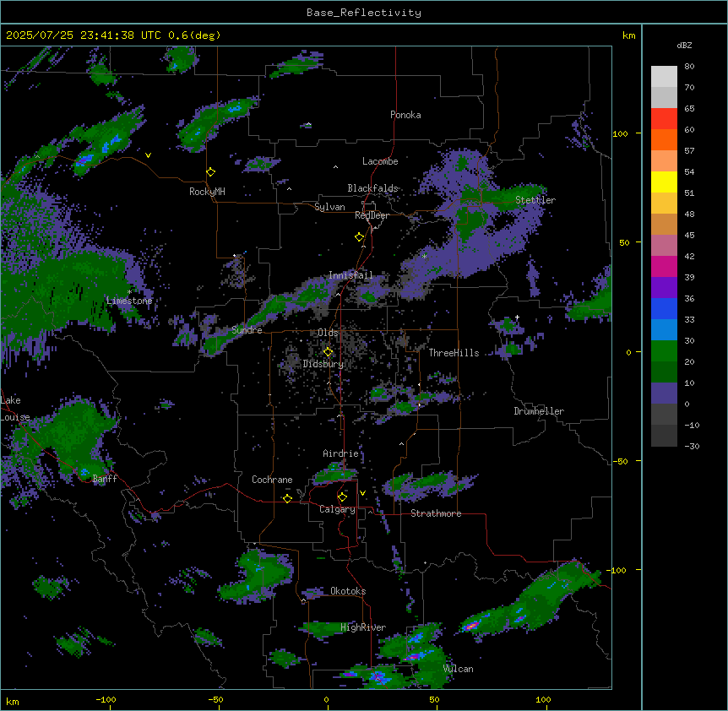Click the Innisfail label
This screenshot has width=728, height=711.
tap(350, 275)
